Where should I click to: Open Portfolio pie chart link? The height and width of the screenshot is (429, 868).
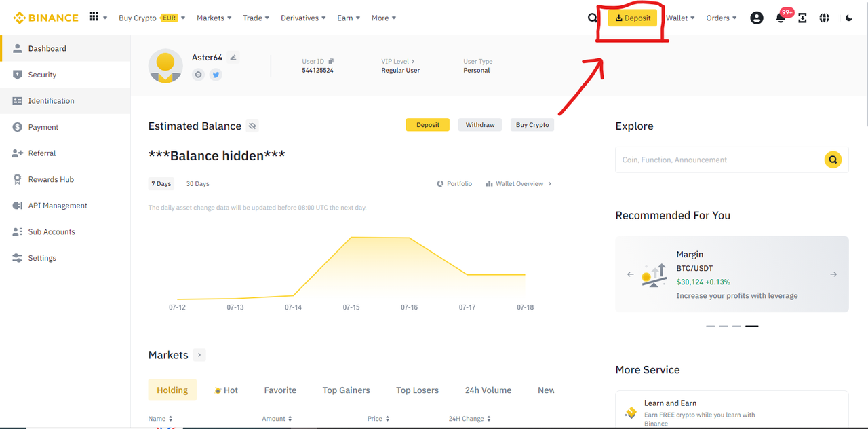[x=454, y=184]
